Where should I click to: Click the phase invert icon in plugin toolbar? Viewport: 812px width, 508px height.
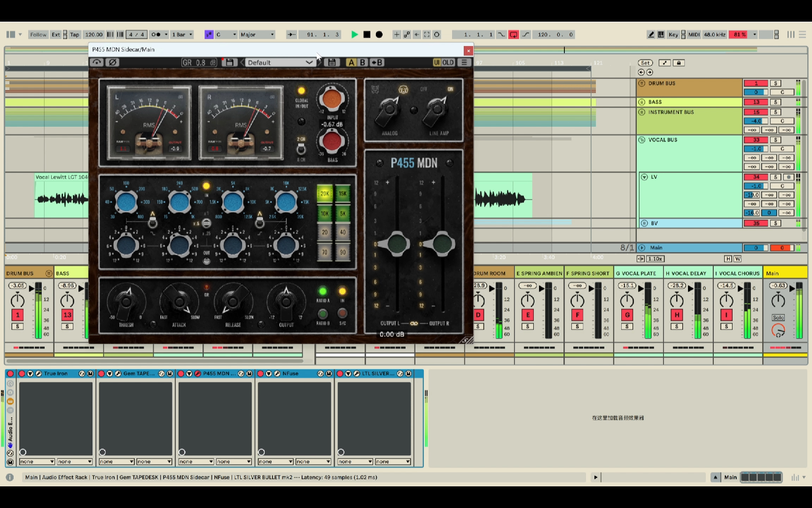point(112,62)
